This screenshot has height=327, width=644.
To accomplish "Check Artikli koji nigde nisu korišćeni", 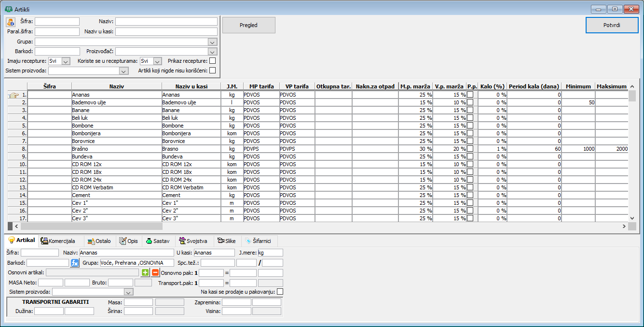I will [x=212, y=71].
